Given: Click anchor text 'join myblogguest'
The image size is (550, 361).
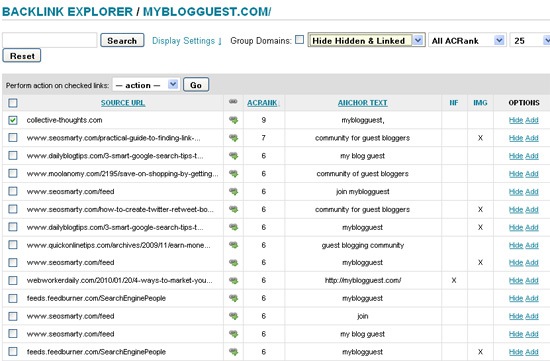Looking at the screenshot, I should pyautogui.click(x=362, y=192).
